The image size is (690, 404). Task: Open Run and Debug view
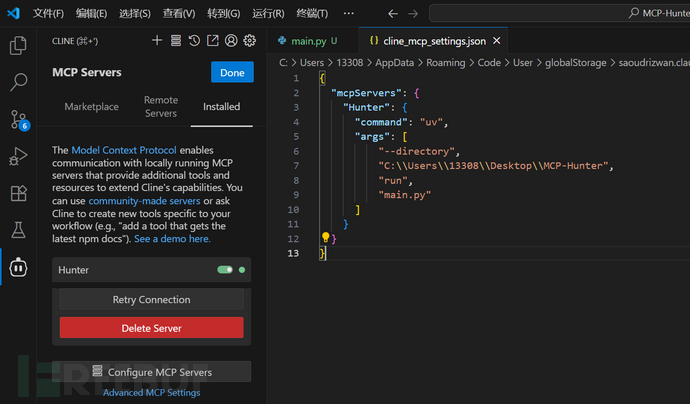coord(18,156)
